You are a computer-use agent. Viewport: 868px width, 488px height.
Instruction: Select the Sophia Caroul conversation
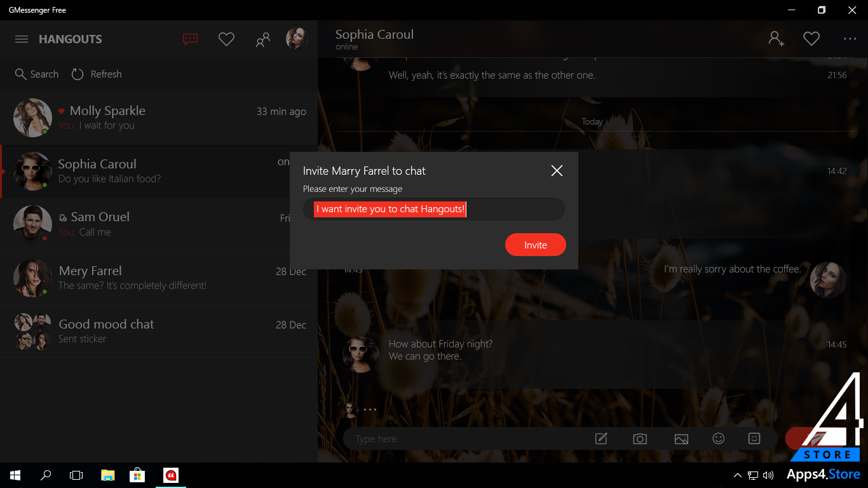pyautogui.click(x=159, y=172)
